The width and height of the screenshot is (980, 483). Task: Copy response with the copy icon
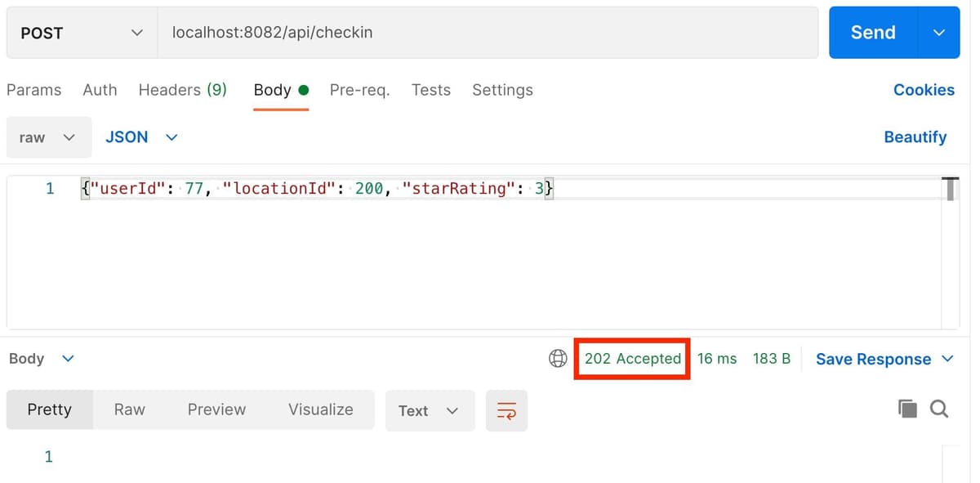[x=907, y=409]
